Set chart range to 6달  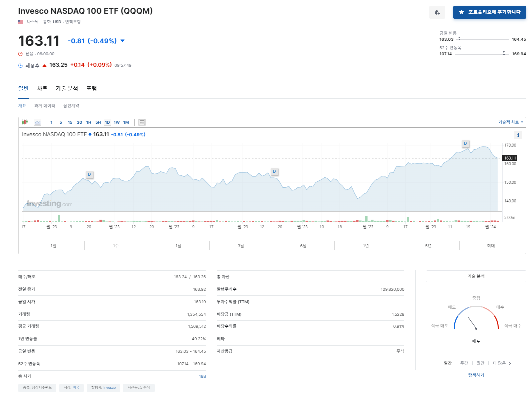tap(303, 245)
